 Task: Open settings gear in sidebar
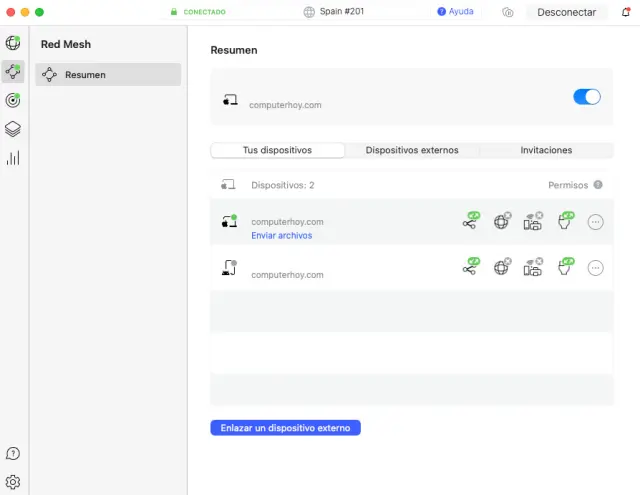coord(13,482)
